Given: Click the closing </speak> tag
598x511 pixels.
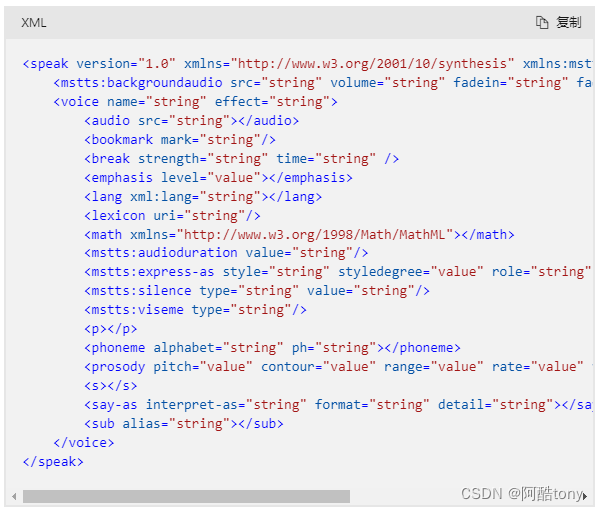Looking at the screenshot, I should [53, 462].
